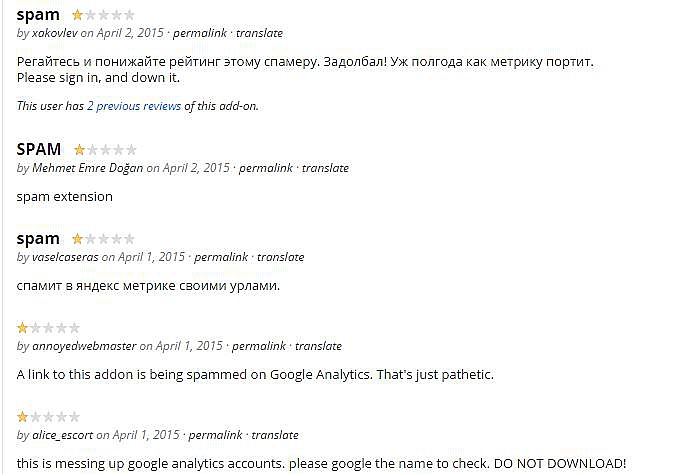Click star rating on Mehmet's SPAM review

tap(104, 150)
